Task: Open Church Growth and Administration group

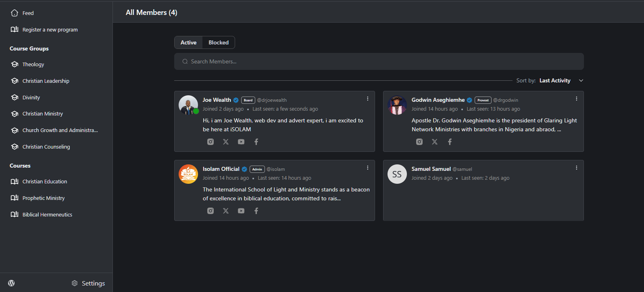Action: 60,130
